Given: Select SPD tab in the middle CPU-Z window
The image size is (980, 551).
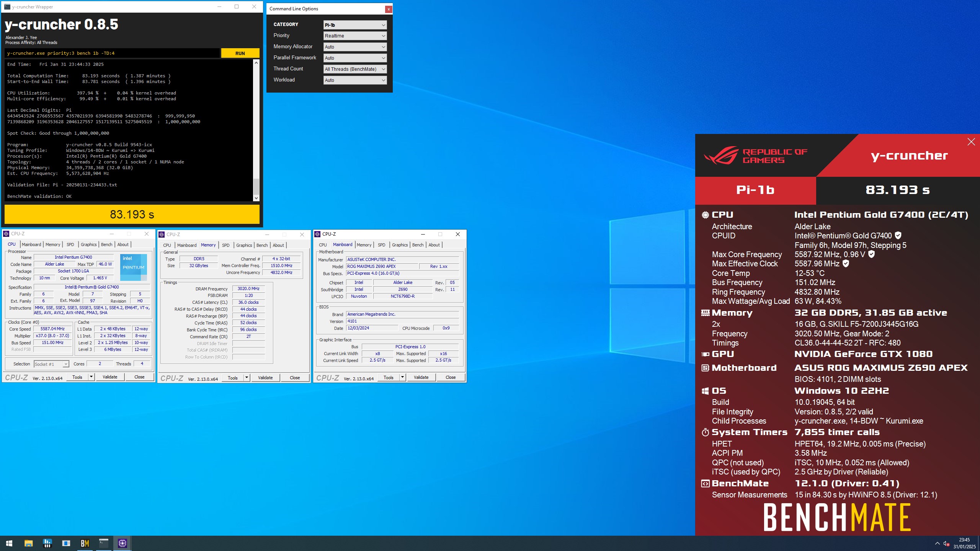Looking at the screenshot, I should [226, 245].
